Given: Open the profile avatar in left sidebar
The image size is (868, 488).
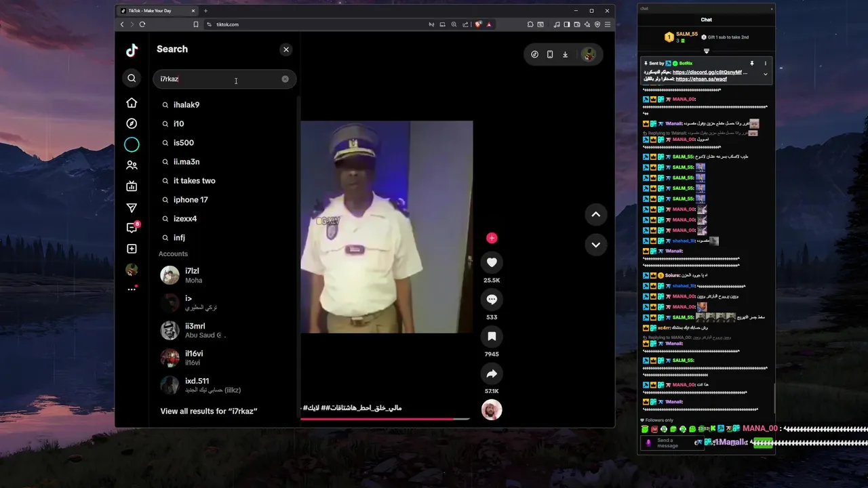Looking at the screenshot, I should (132, 270).
